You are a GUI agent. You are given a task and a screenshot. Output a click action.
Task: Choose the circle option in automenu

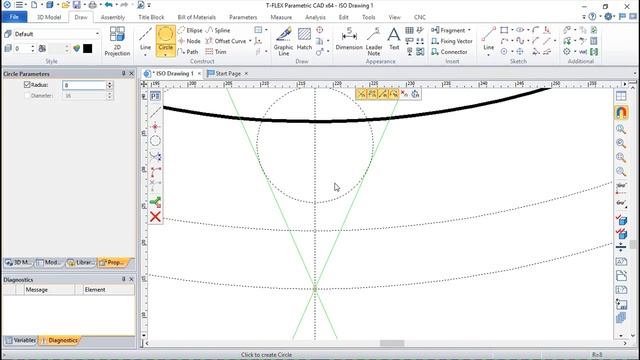pos(155,141)
